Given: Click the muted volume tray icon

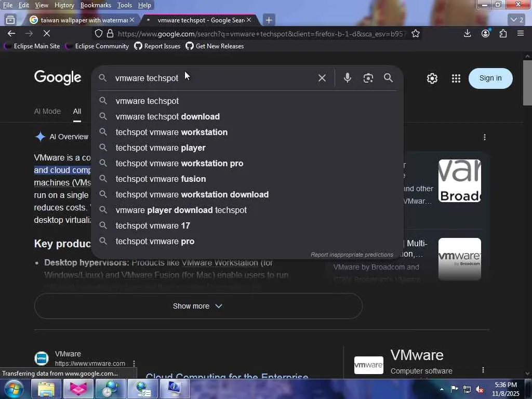Looking at the screenshot, I should click(x=480, y=389).
